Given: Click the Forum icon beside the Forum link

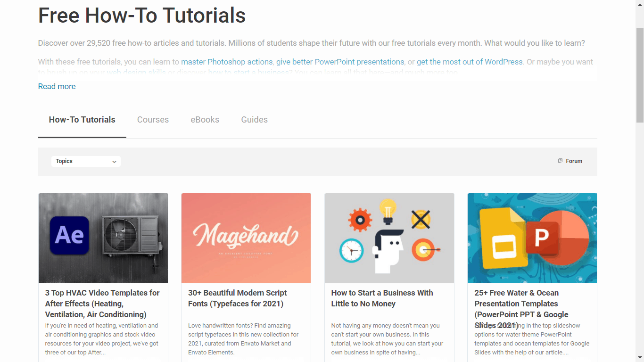Looking at the screenshot, I should point(560,161).
